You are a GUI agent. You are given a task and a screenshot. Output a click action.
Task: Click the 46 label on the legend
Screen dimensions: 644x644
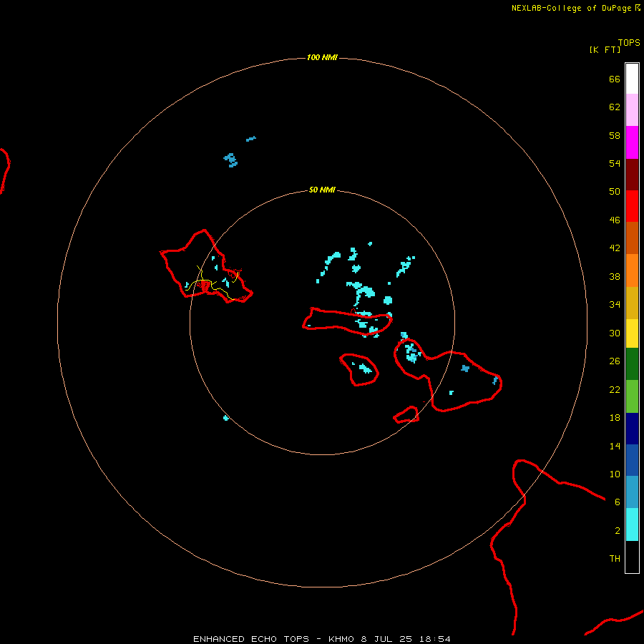point(615,220)
